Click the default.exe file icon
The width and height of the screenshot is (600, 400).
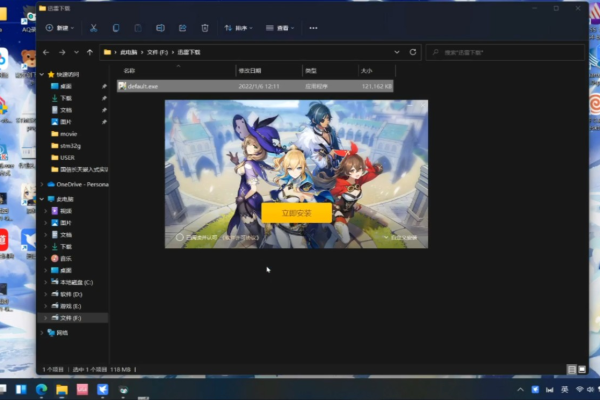122,86
